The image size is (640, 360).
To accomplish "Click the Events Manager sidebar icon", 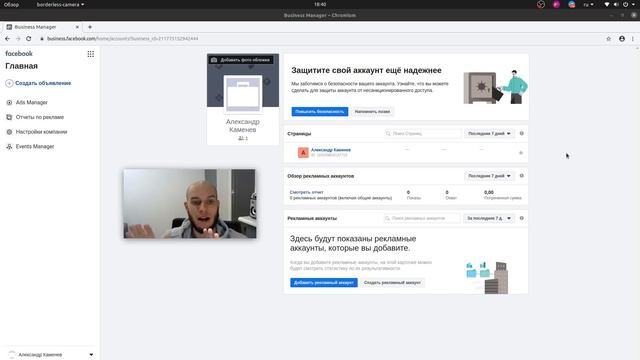I will (x=9, y=147).
